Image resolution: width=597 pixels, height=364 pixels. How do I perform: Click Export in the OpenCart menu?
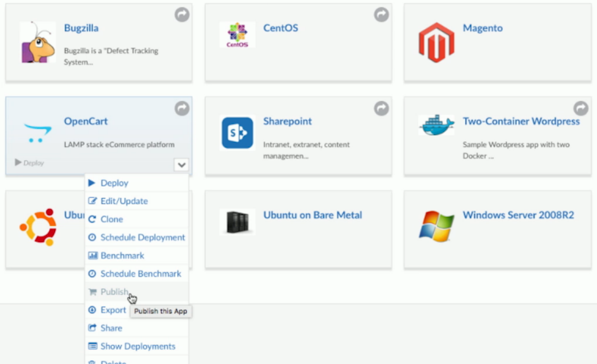[113, 310]
